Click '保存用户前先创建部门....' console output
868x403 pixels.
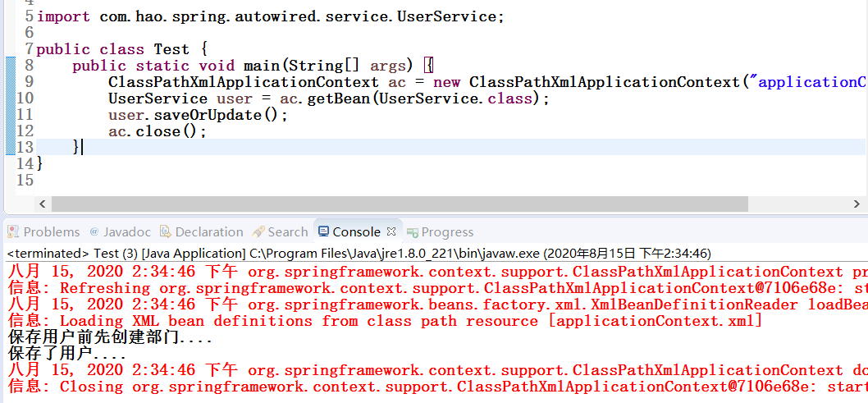(110, 337)
